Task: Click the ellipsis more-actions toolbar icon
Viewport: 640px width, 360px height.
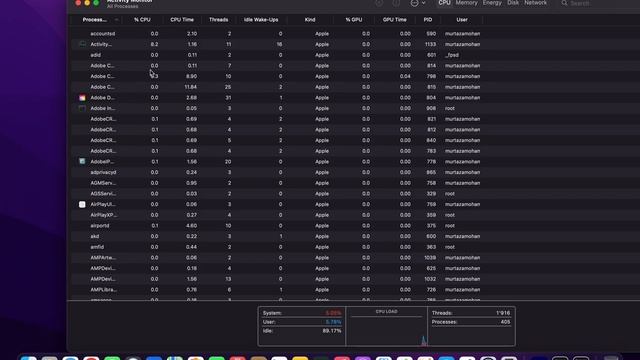Action: 414,3
